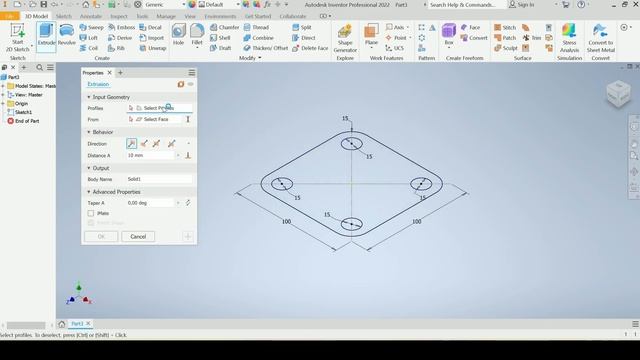Click the Distance A value field
The width and height of the screenshot is (640, 360).
pos(150,156)
